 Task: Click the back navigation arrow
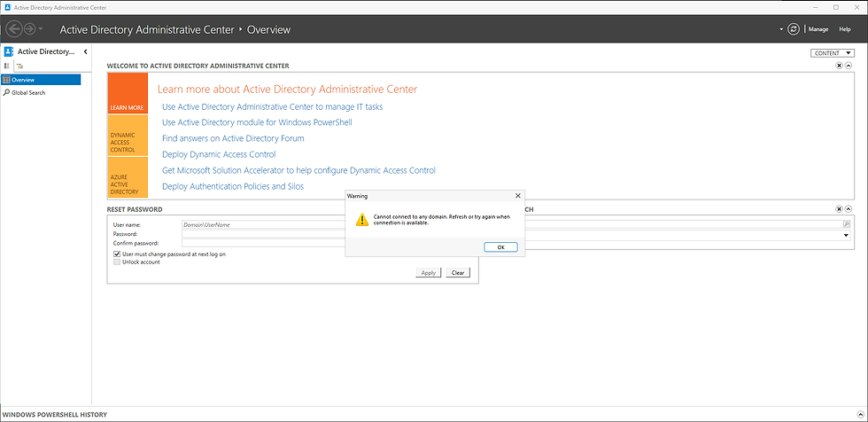[14, 28]
